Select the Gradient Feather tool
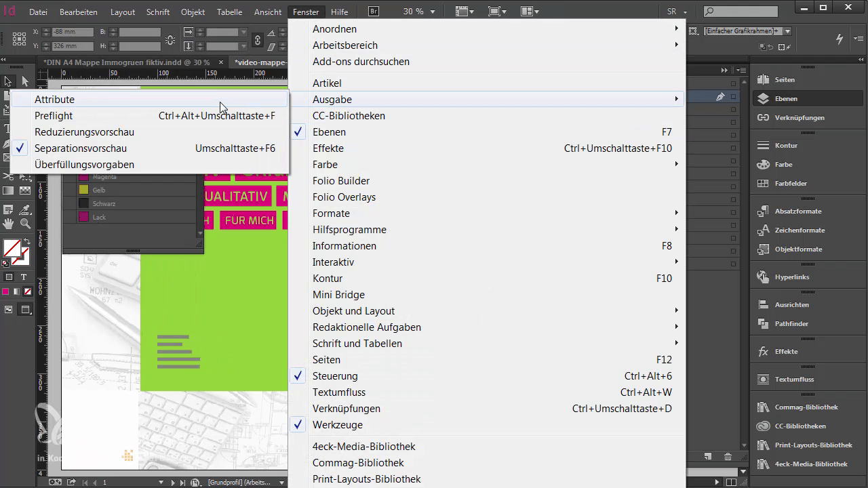 tap(25, 190)
